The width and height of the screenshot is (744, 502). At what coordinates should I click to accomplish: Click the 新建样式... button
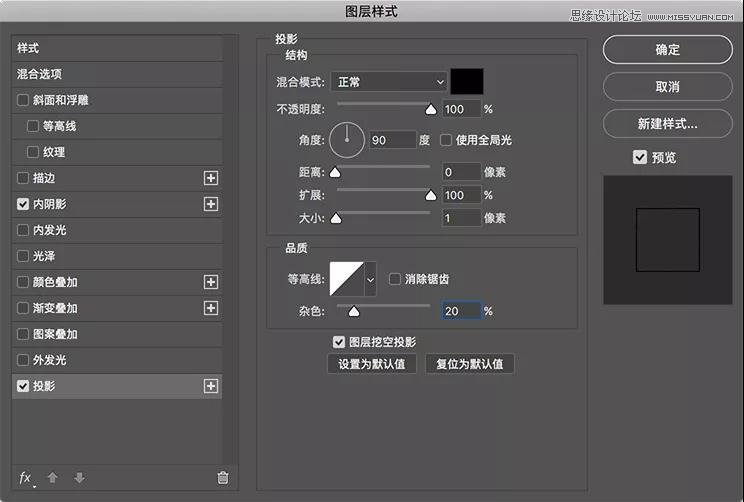(x=668, y=124)
